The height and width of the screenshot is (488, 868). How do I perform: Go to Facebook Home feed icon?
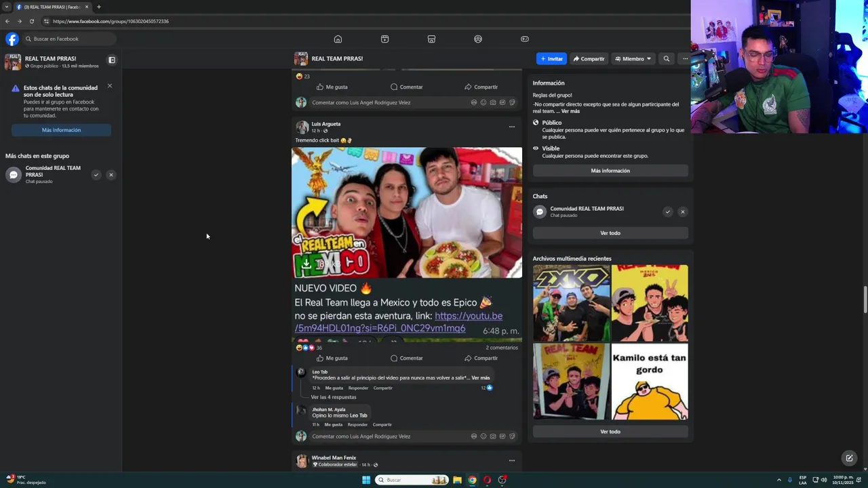(x=338, y=39)
